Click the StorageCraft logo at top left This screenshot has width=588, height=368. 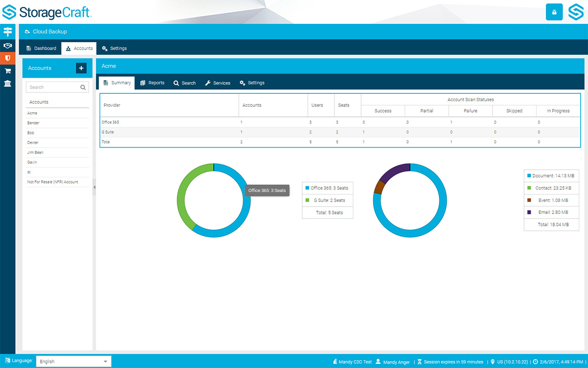click(x=47, y=12)
